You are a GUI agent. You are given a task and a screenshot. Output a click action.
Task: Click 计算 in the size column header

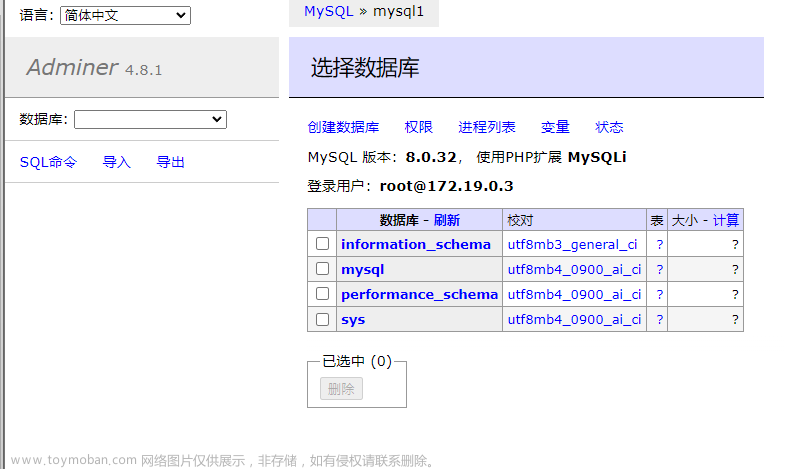[726, 220]
